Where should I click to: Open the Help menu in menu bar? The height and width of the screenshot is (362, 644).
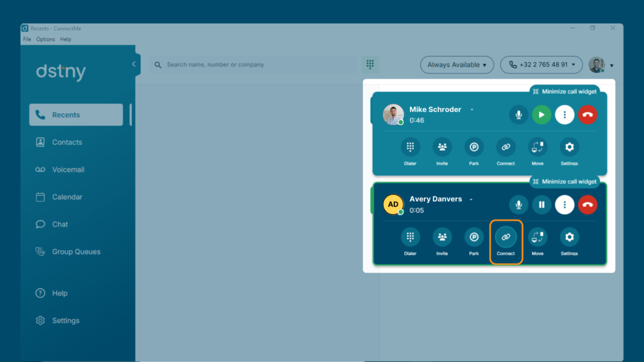pos(65,40)
